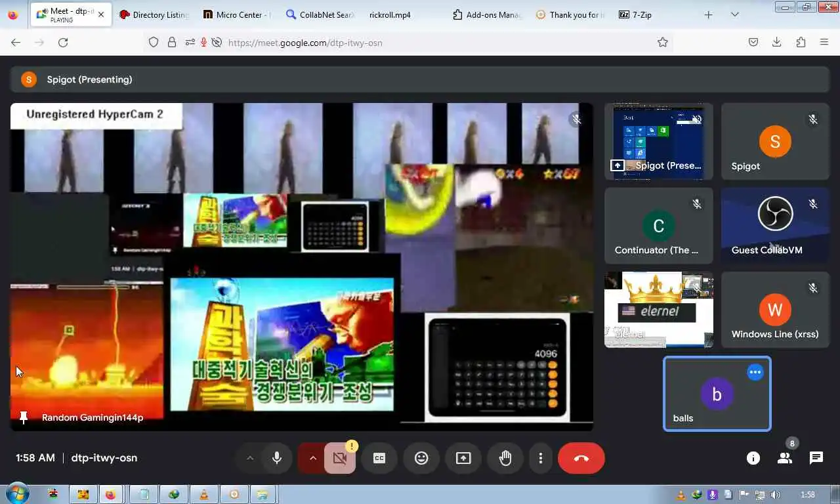840x504 pixels.
Task: Select the Spigot participant tile
Action: tap(775, 141)
